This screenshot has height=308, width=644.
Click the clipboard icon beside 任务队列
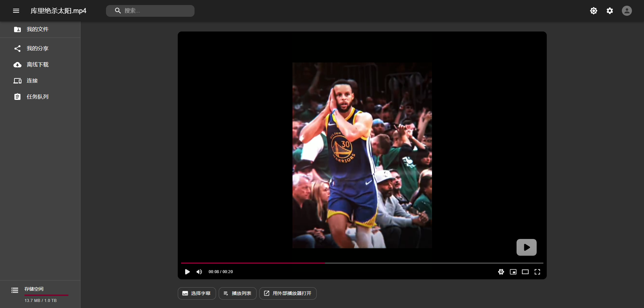tap(17, 97)
